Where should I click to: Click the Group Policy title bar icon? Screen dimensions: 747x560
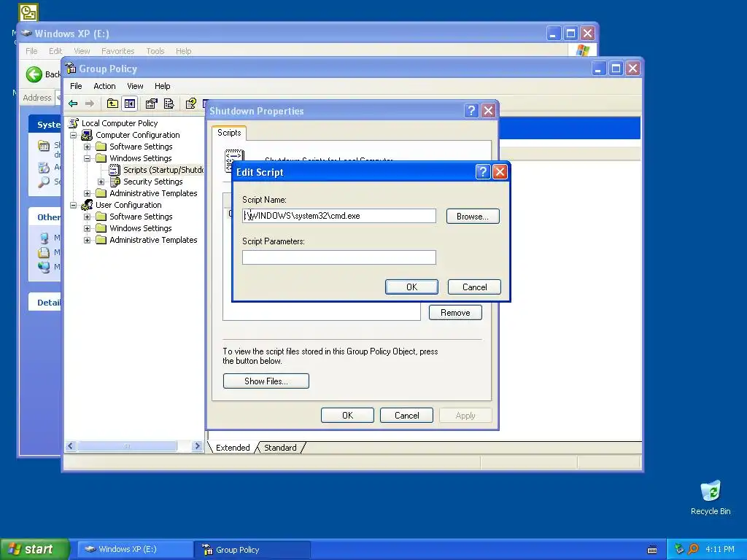point(71,68)
